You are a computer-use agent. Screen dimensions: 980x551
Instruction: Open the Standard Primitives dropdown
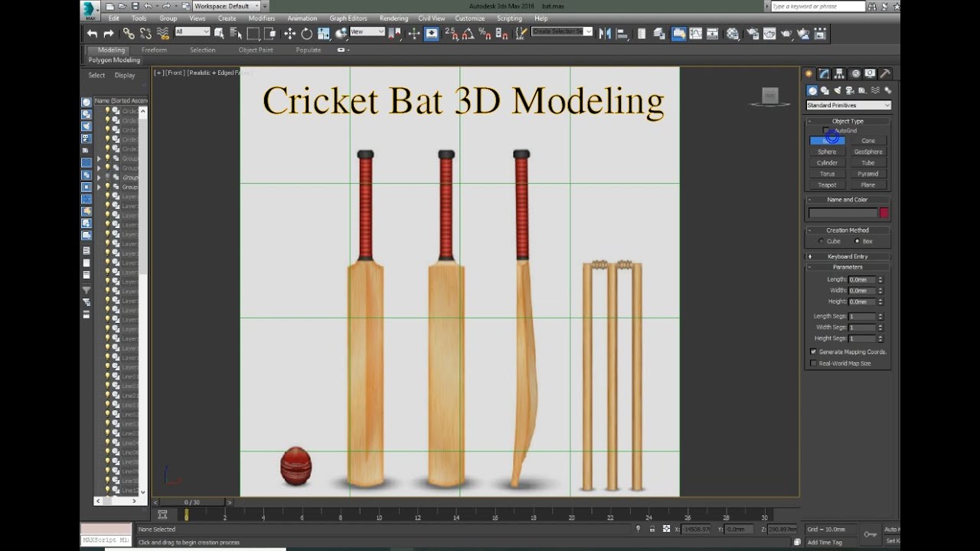click(x=848, y=106)
